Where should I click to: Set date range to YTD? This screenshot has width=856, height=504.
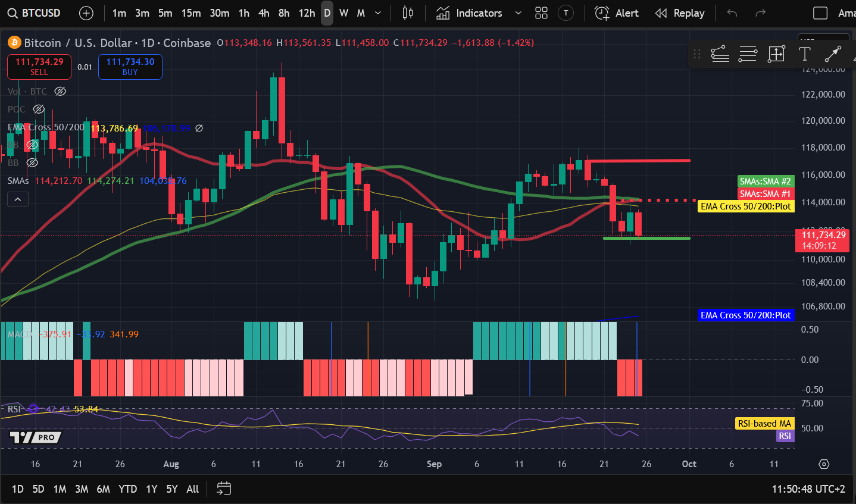pyautogui.click(x=127, y=489)
